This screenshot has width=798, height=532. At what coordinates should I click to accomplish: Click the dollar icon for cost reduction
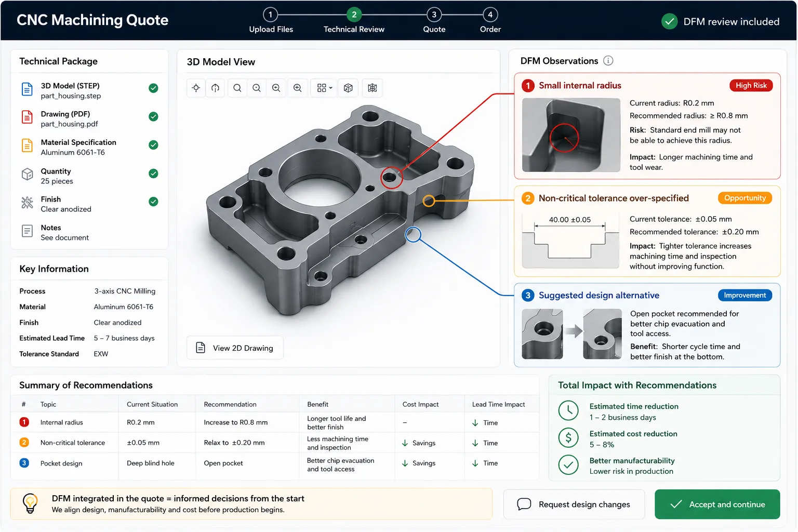pos(568,438)
